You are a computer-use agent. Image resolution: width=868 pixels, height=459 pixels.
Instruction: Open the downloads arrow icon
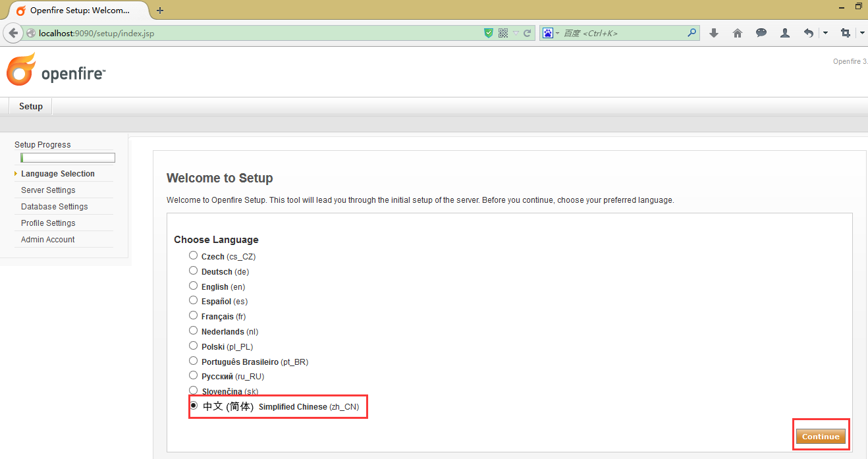[714, 33]
